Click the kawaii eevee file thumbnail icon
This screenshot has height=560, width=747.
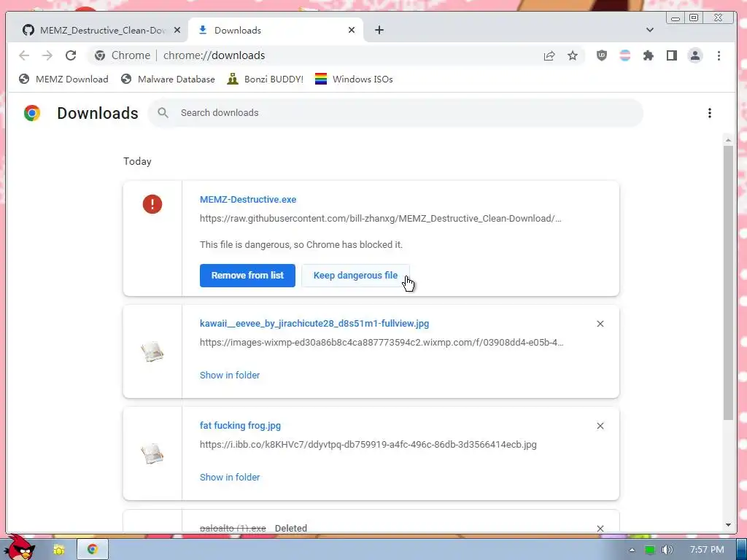152,352
